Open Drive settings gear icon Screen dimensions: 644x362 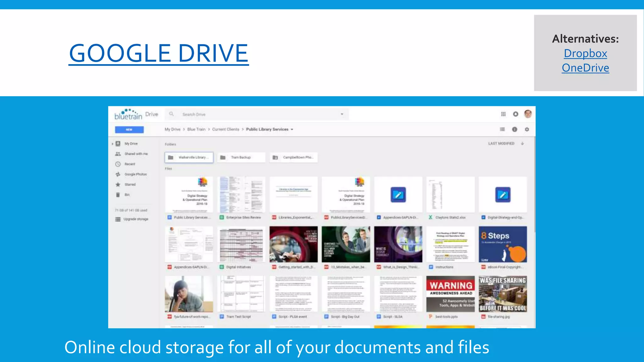point(527,129)
